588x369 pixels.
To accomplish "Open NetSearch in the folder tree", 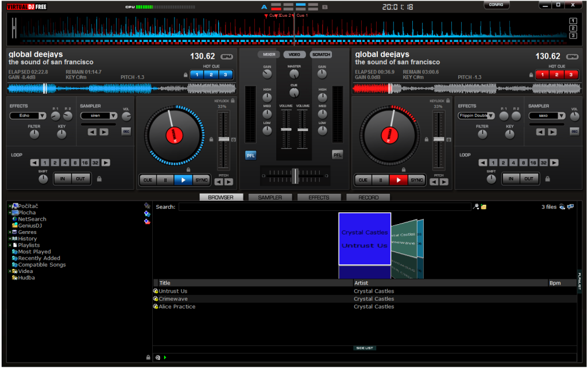I will [x=32, y=219].
